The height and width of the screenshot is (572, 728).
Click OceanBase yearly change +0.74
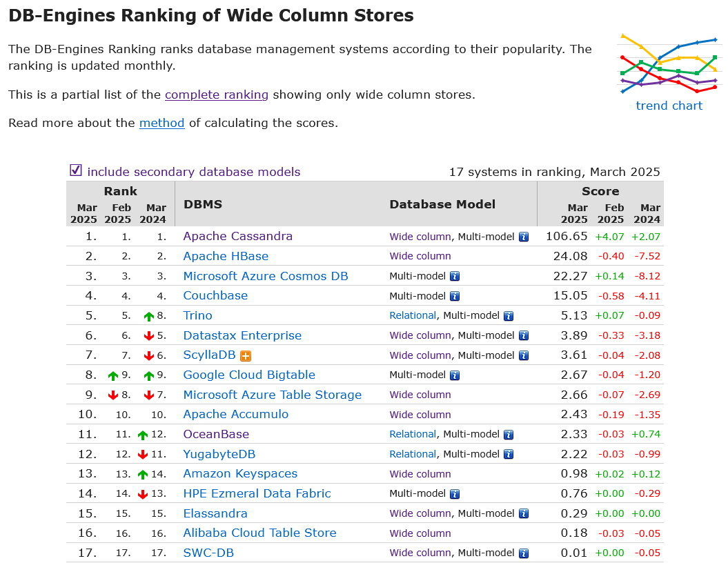coord(646,435)
